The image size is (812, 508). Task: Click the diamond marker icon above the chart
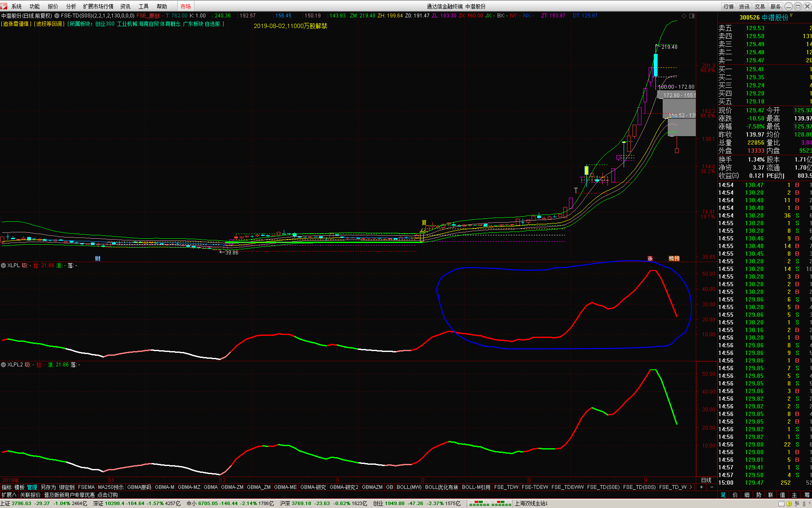point(684,16)
